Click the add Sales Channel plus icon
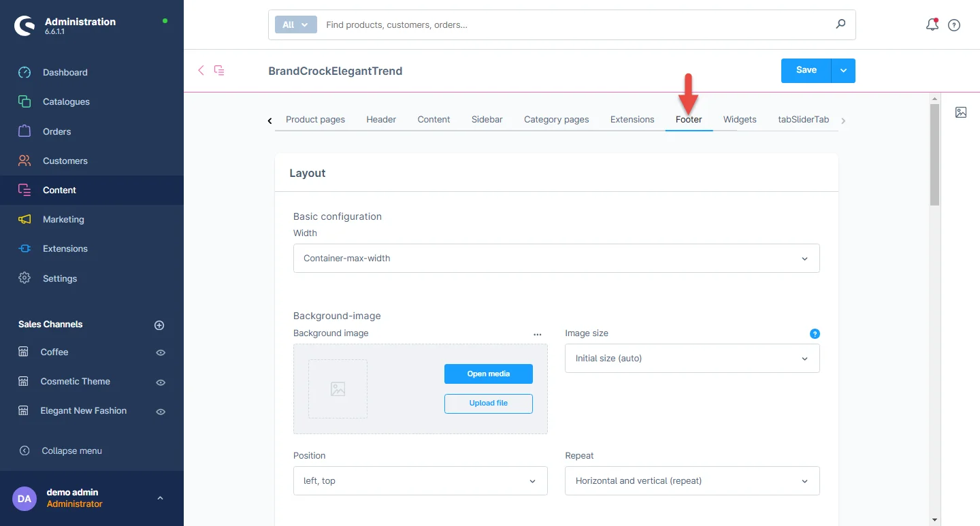980x526 pixels. point(159,325)
